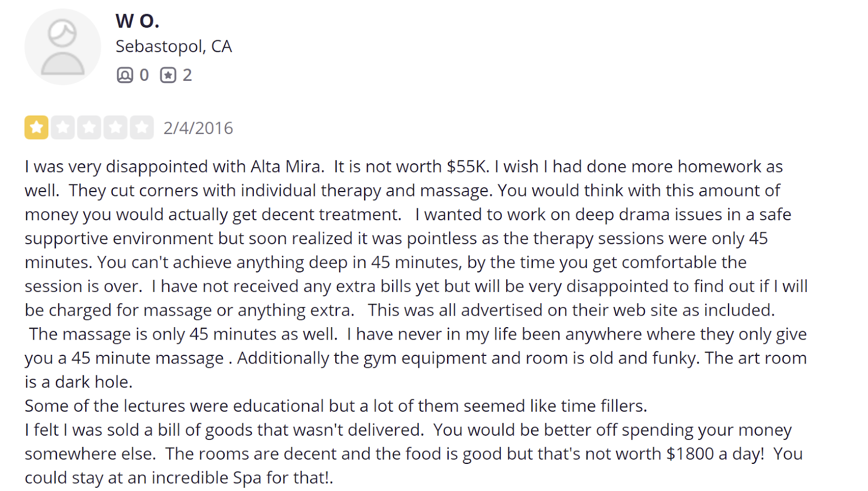Viewport: 868px width, 491px height.
Task: Click the third gray rating star
Action: coord(89,127)
